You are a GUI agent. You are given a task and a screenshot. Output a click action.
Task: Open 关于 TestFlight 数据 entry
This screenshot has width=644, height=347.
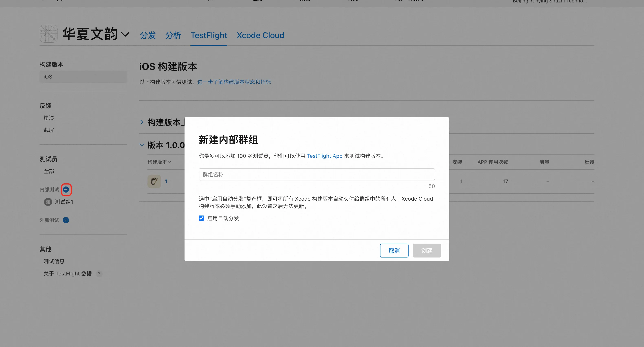tap(67, 273)
